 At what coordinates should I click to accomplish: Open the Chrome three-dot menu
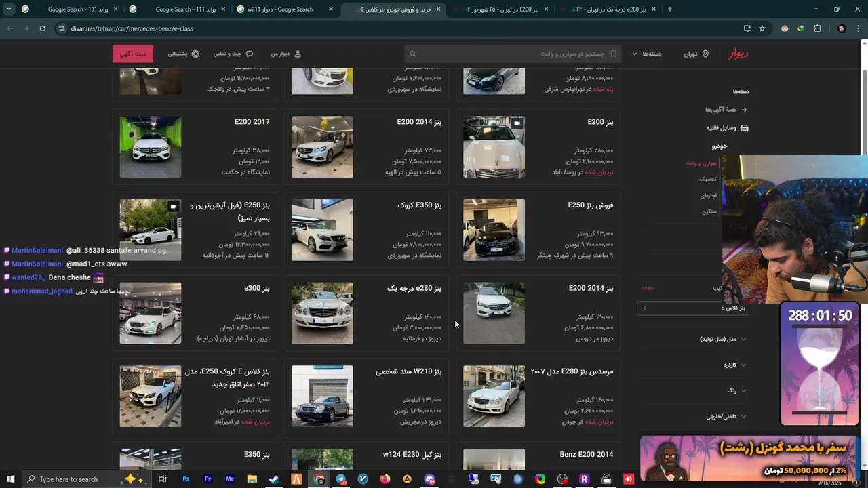(x=858, y=28)
